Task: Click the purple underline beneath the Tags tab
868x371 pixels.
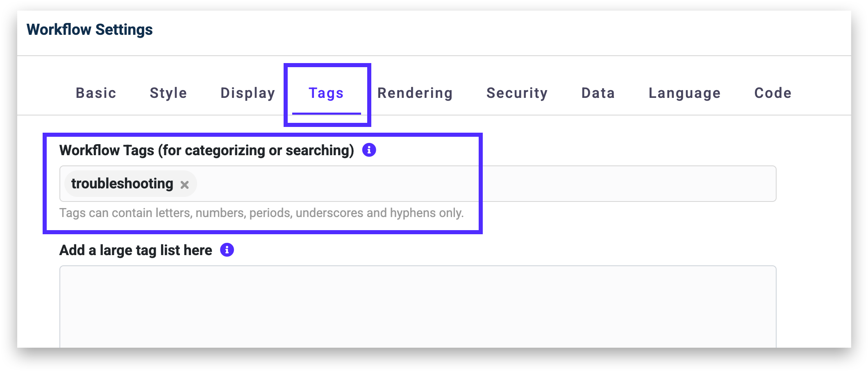Action: click(326, 113)
